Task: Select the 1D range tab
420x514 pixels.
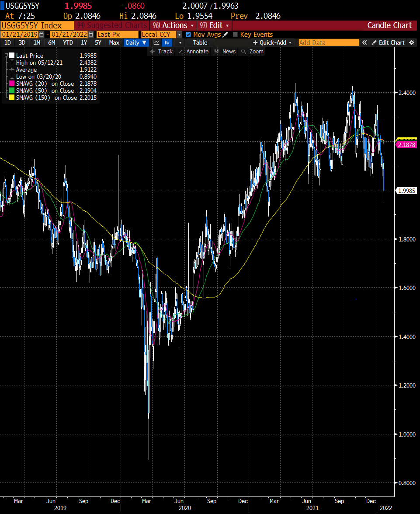Action: click(x=7, y=42)
